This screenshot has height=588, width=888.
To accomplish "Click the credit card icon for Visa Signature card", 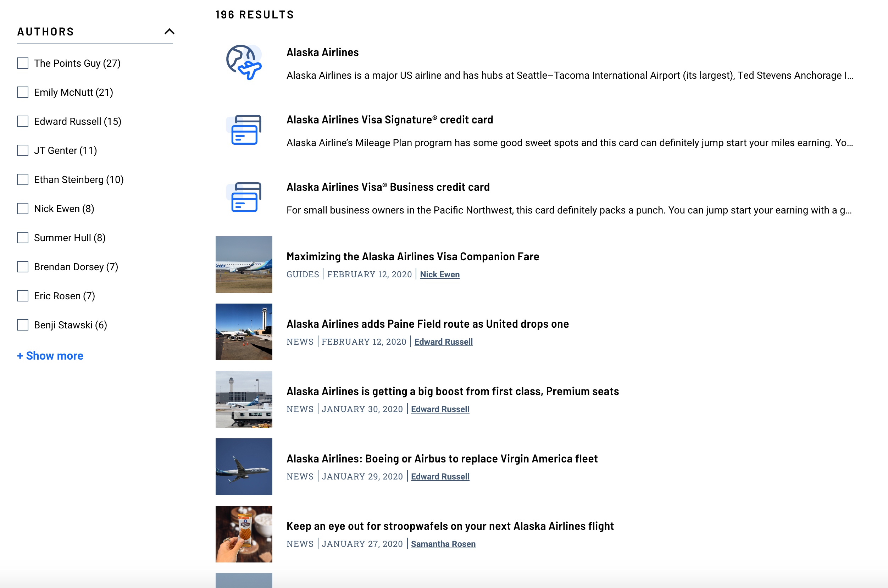I will pos(244,129).
